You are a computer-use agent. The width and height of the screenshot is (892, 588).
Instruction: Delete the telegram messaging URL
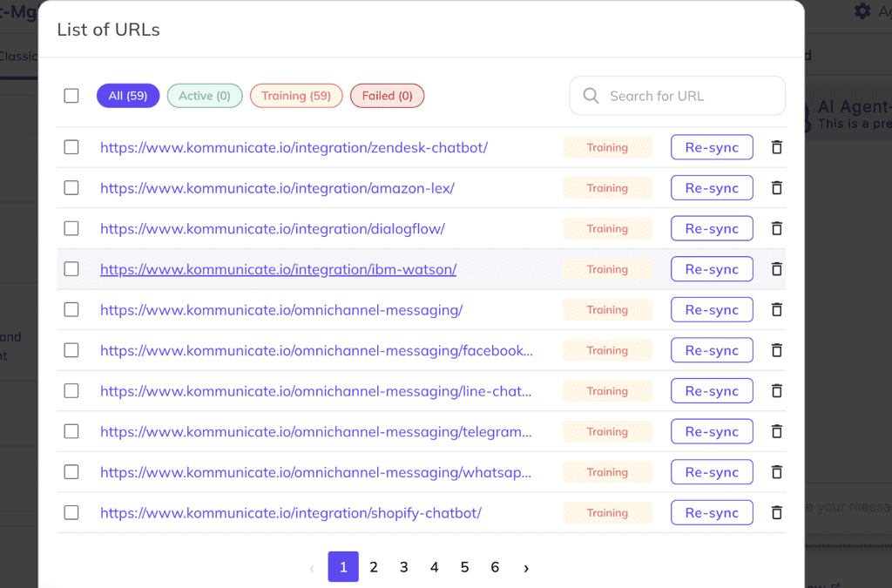(776, 431)
